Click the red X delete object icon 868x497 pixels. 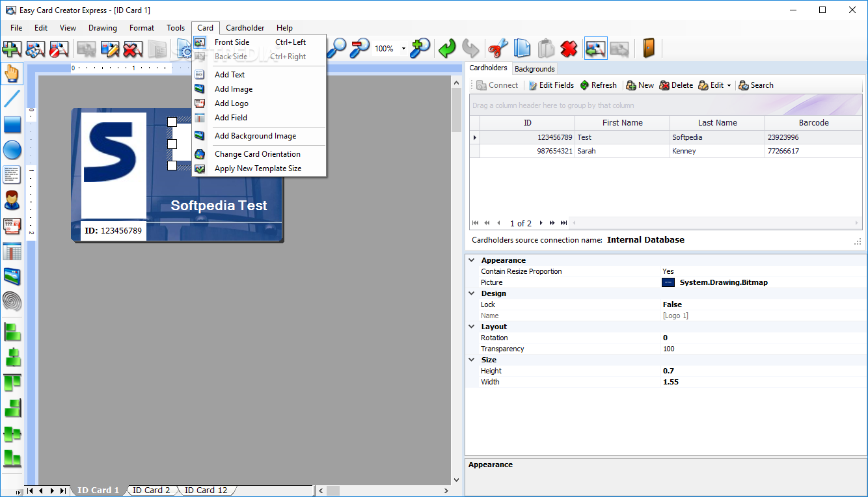(569, 48)
